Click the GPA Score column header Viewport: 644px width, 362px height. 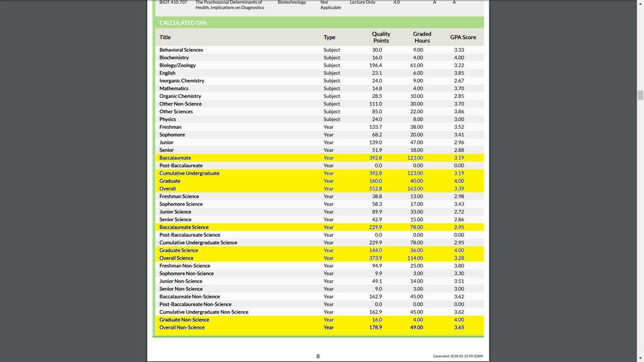pos(463,37)
